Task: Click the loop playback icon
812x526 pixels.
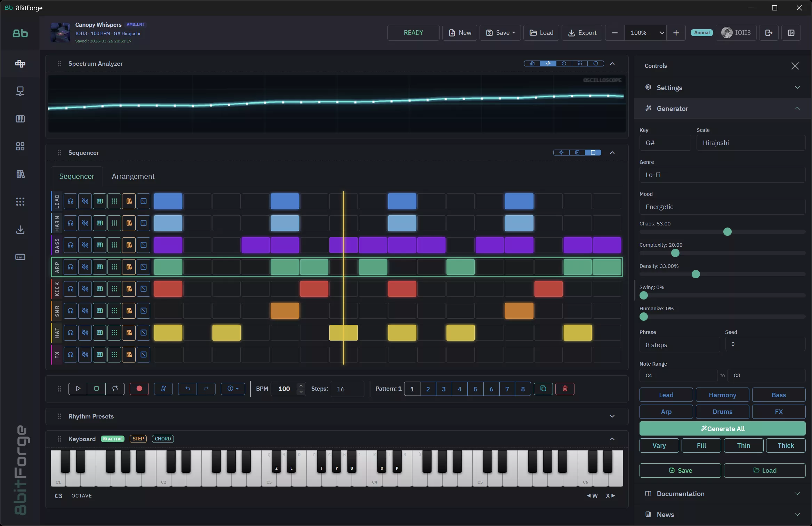Action: (x=115, y=389)
